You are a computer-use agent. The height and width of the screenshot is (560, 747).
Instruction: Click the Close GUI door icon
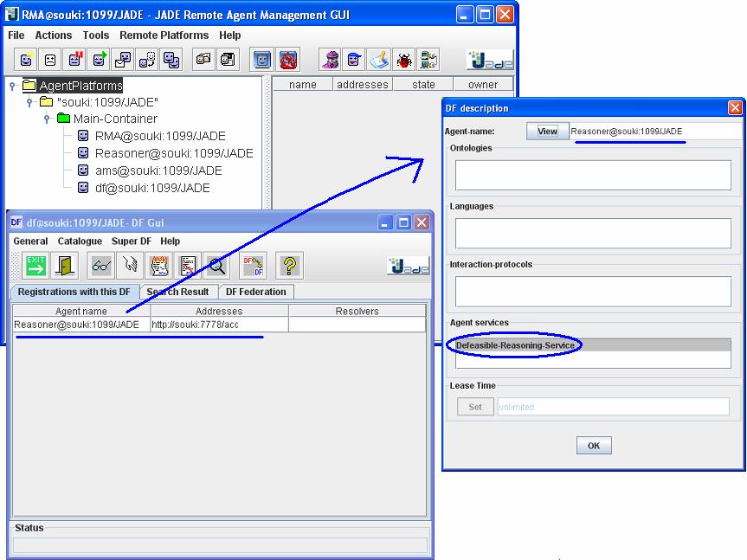[64, 265]
